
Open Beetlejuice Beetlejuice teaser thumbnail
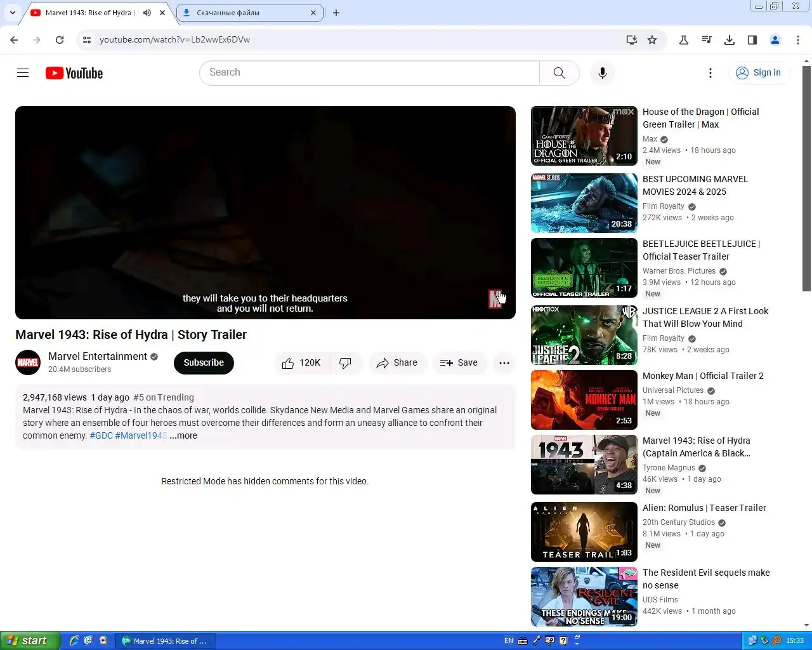(584, 268)
